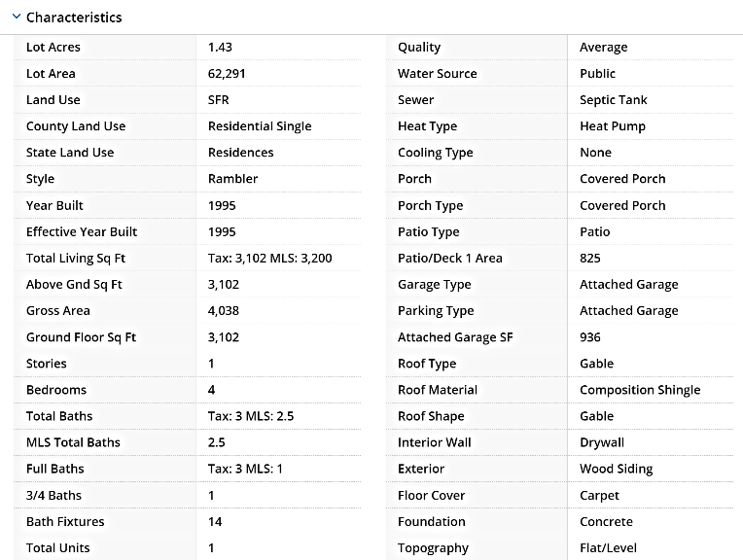
Task: Select the Attached Garage SF value 936
Action: point(589,337)
